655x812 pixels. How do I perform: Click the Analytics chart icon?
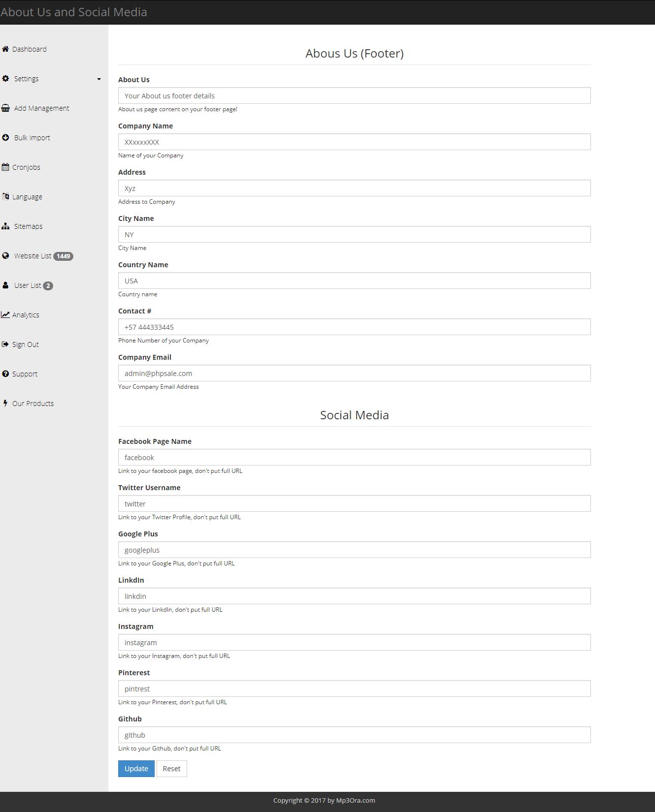[5, 315]
